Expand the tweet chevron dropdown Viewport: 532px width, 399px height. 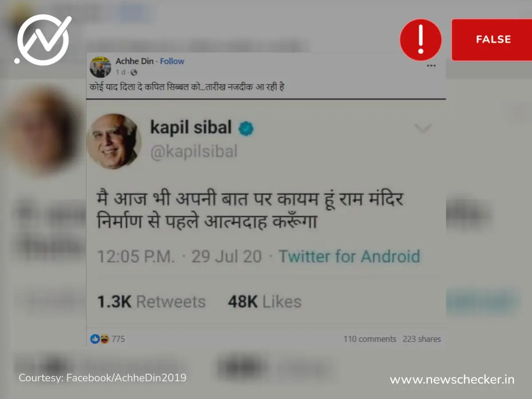point(422,129)
